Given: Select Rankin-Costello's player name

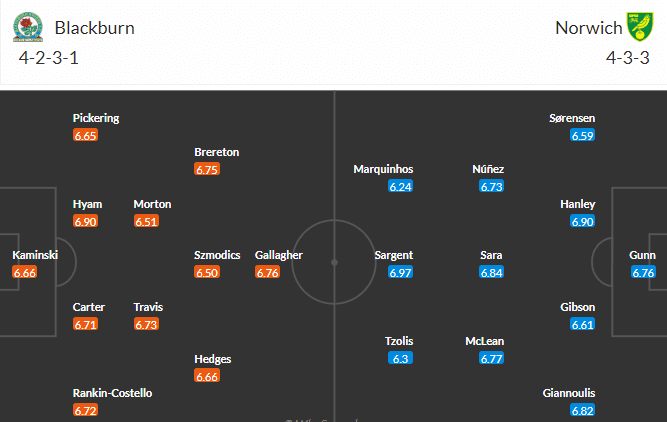Looking at the screenshot, I should coord(113,393).
